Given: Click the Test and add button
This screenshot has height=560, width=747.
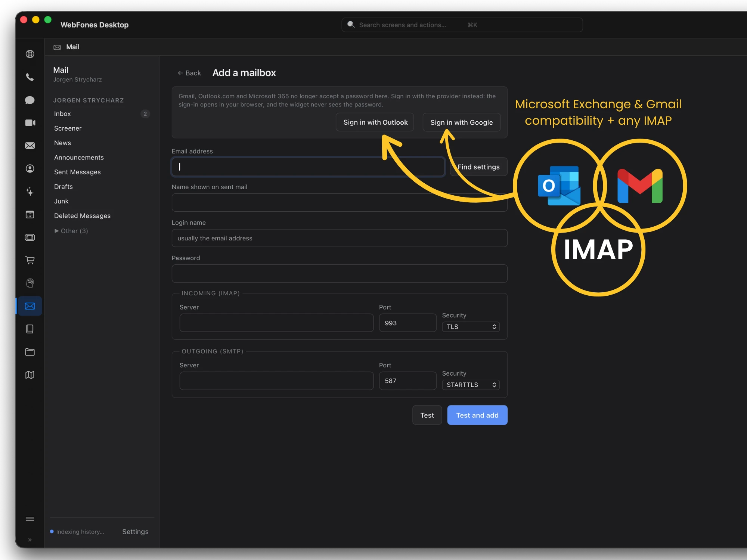Looking at the screenshot, I should 477,415.
